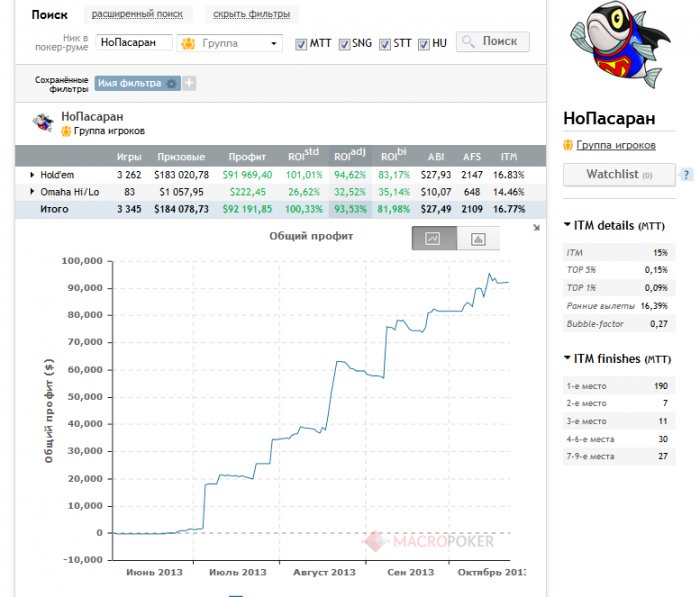Click скрыть фильтры link
The image size is (700, 597).
(x=251, y=14)
